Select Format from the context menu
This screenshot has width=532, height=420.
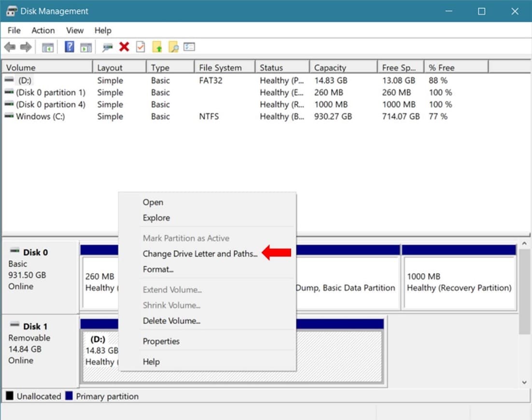tap(158, 269)
